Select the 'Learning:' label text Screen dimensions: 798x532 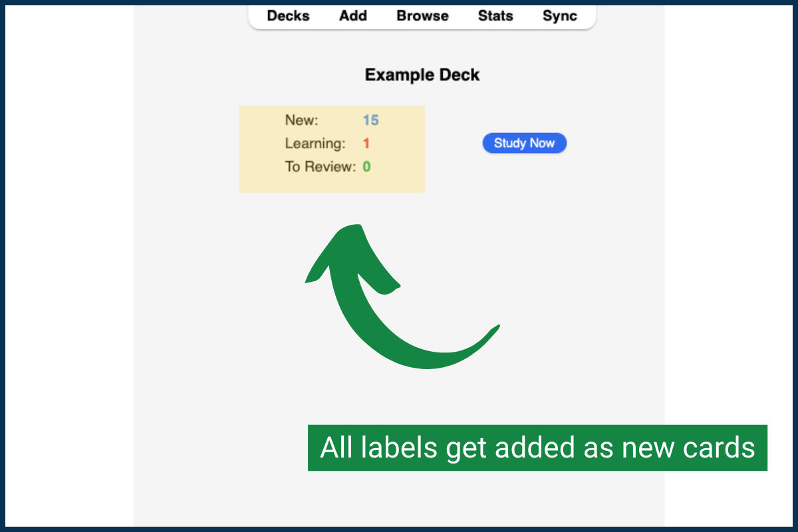pos(315,144)
